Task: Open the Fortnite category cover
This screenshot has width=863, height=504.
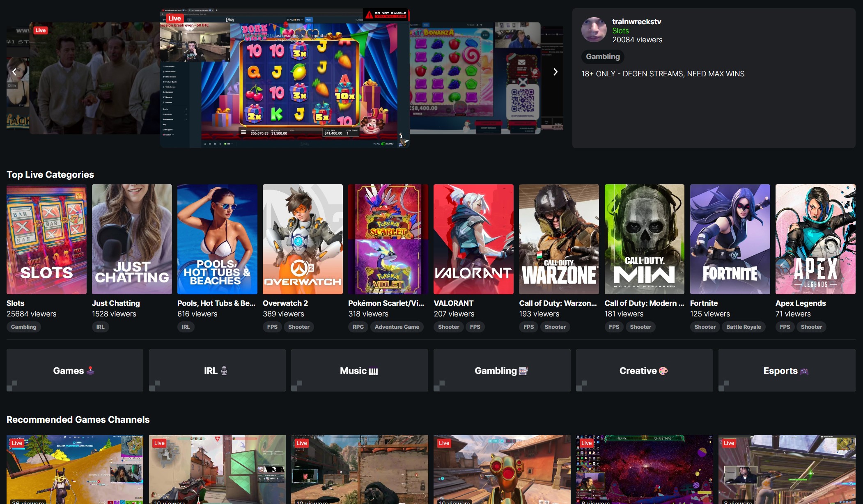Action: [730, 239]
